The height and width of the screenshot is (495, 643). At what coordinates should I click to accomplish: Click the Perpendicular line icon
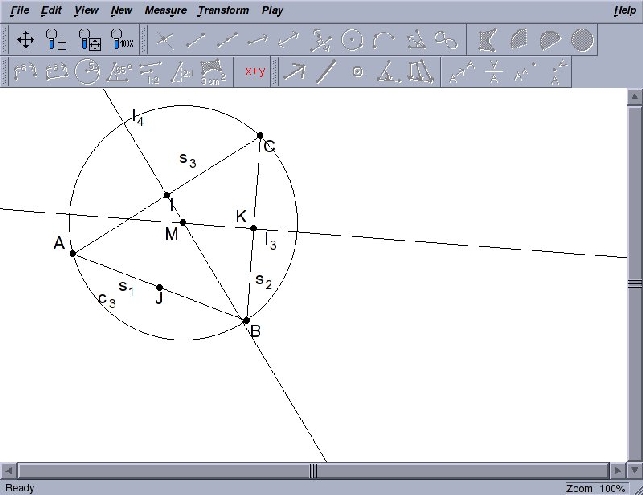coord(321,41)
